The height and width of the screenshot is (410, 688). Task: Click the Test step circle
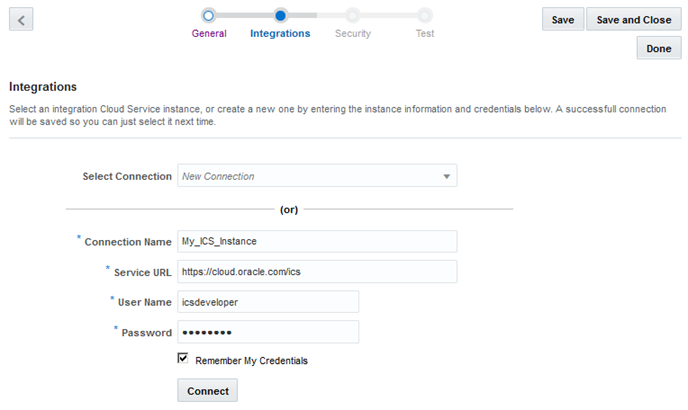click(x=425, y=15)
